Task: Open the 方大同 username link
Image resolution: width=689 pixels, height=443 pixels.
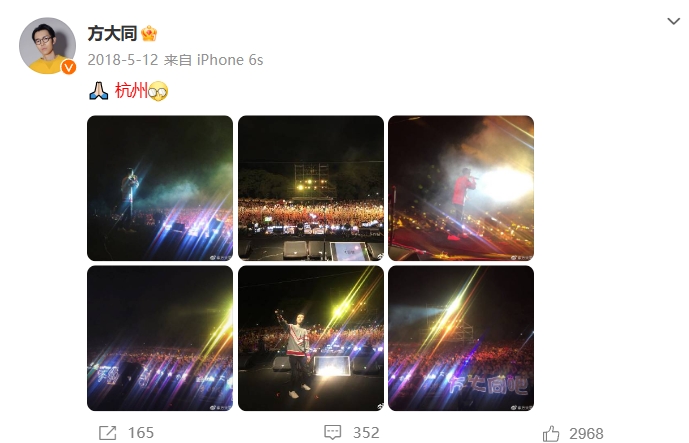Action: (x=112, y=34)
